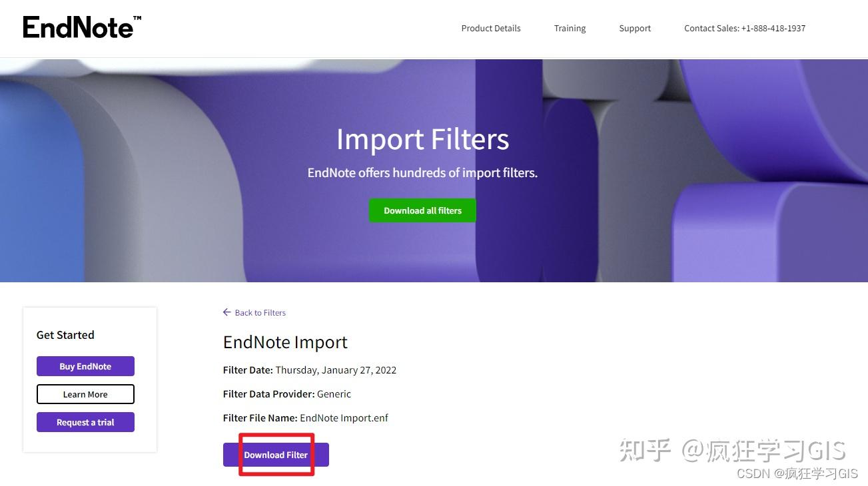Click the EndNote logo in the header
The image size is (868, 486).
(x=82, y=27)
